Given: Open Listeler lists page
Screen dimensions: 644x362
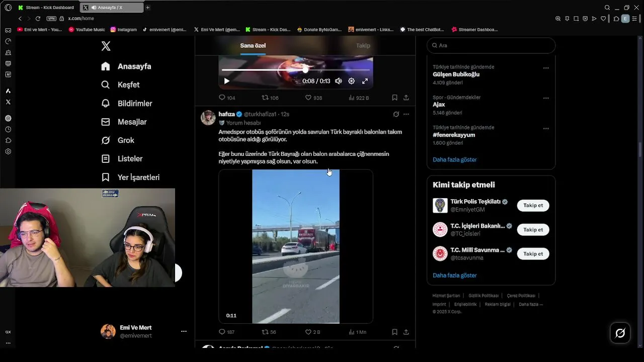Looking at the screenshot, I should pyautogui.click(x=122, y=159).
